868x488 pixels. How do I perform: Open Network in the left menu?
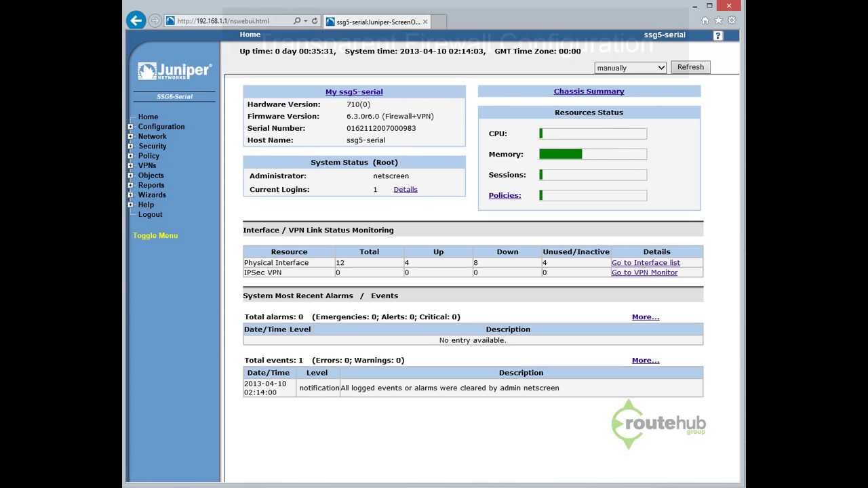pos(153,136)
